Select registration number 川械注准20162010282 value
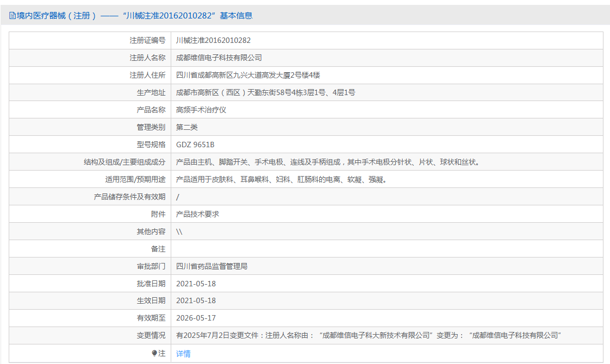The height and width of the screenshot is (364, 610). (213, 40)
